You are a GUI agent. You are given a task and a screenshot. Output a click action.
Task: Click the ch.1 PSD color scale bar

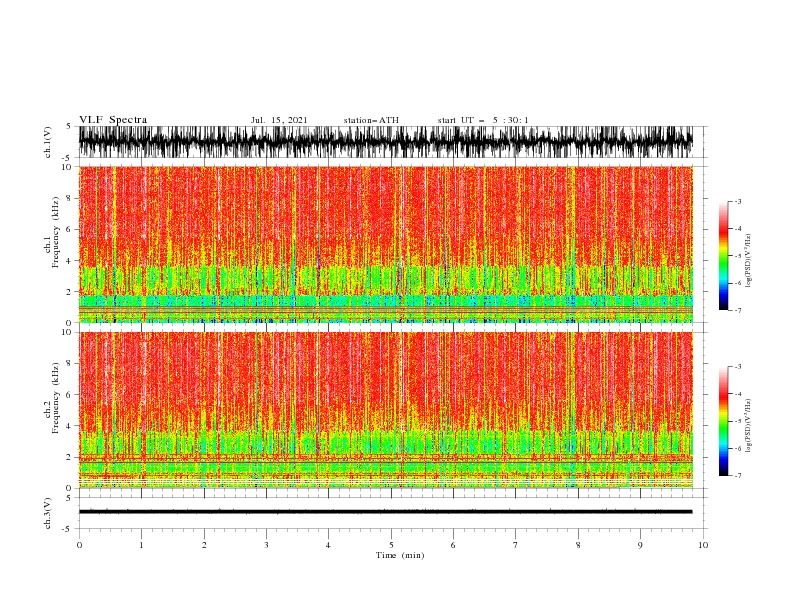pos(723,256)
